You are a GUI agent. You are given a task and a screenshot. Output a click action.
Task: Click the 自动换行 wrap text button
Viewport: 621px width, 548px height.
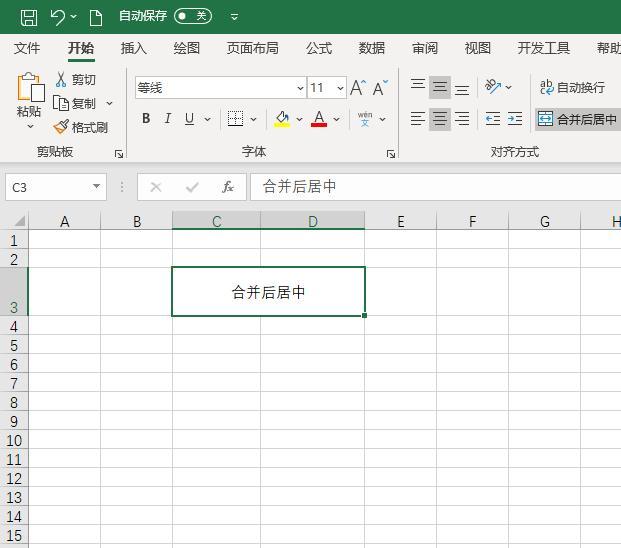point(572,88)
